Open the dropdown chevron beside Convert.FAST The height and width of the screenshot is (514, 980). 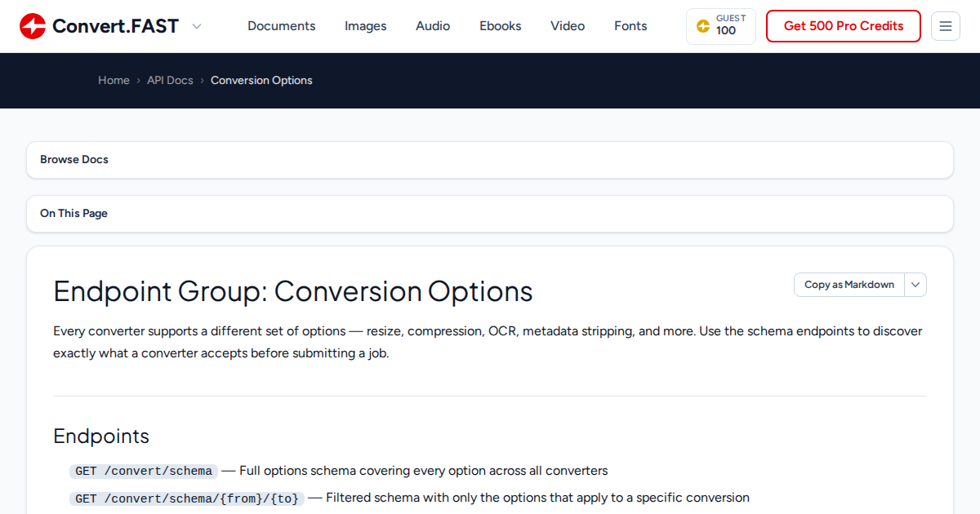point(196,26)
